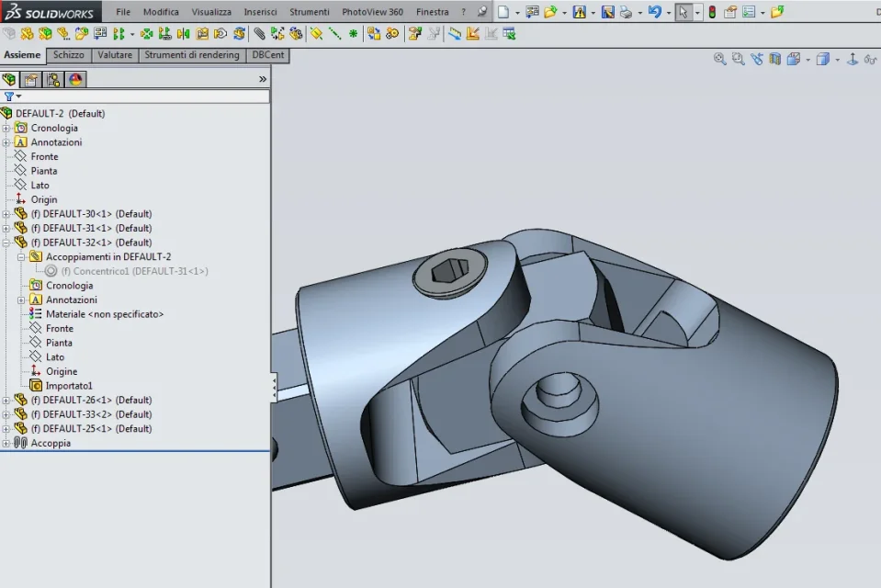Click the Section View icon

774,59
